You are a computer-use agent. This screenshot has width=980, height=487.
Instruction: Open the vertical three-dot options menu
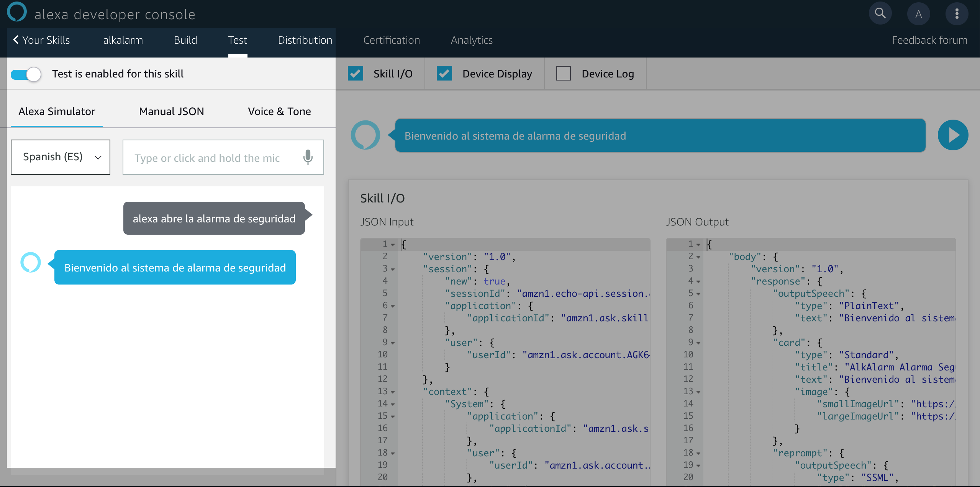click(957, 14)
